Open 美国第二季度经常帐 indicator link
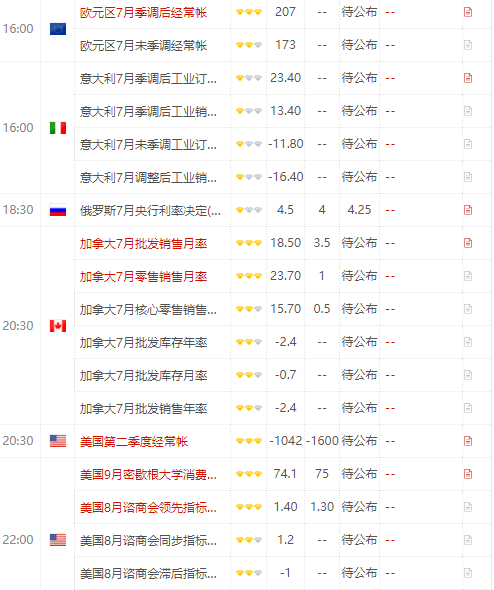This screenshot has height=590, width=494. pos(134,442)
